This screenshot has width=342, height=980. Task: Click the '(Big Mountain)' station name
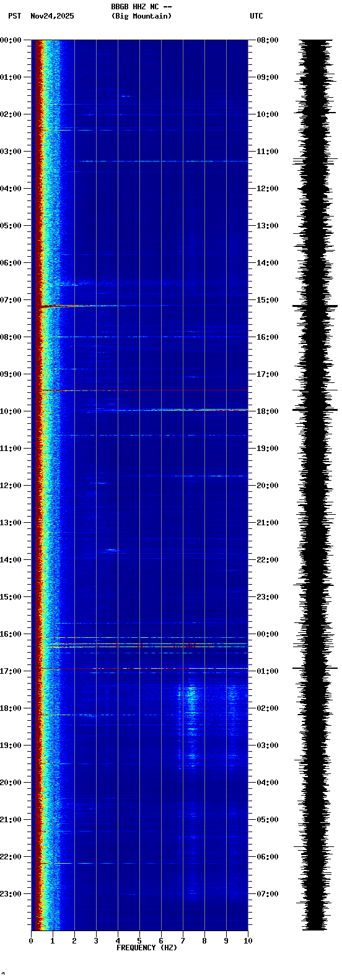(x=141, y=16)
